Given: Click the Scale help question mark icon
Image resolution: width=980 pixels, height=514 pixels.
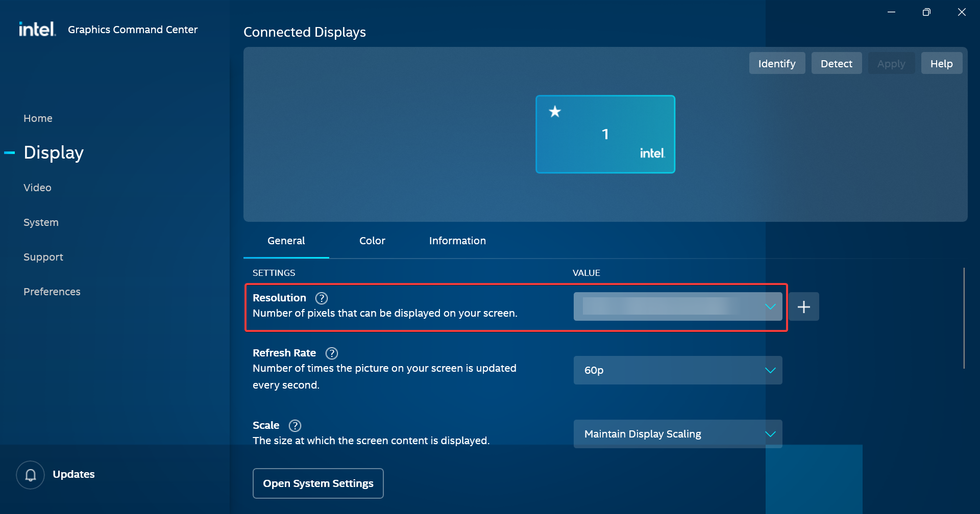Looking at the screenshot, I should pyautogui.click(x=295, y=426).
